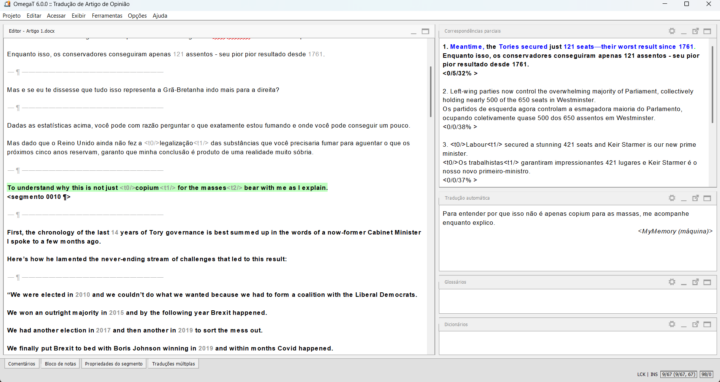
Task: Click the highlighted segment 'To understand why this...'
Action: pos(167,188)
